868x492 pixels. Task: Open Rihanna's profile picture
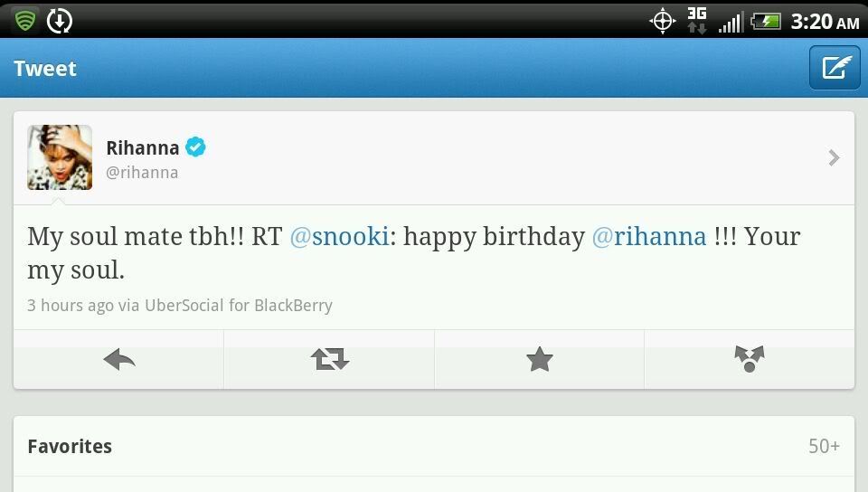tap(60, 157)
